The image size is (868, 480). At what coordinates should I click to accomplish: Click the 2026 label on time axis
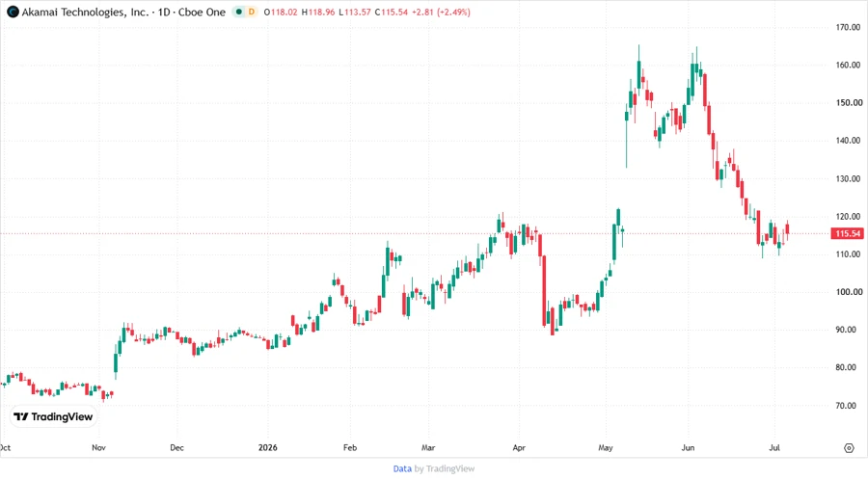coord(268,447)
